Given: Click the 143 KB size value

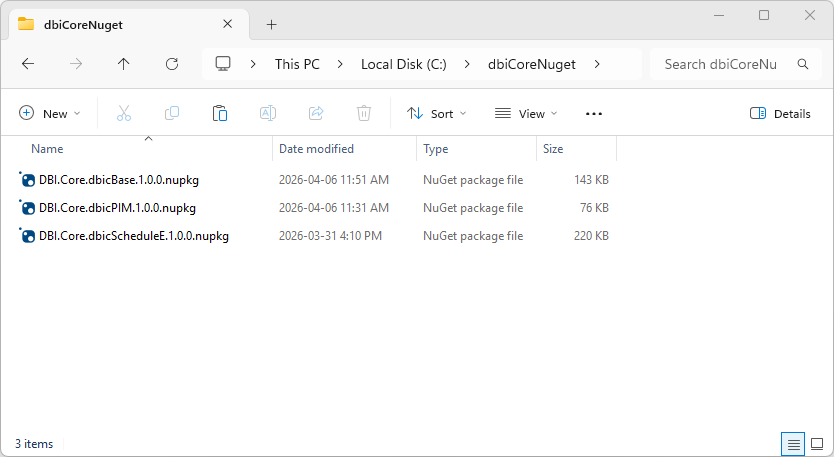Looking at the screenshot, I should coord(591,180).
